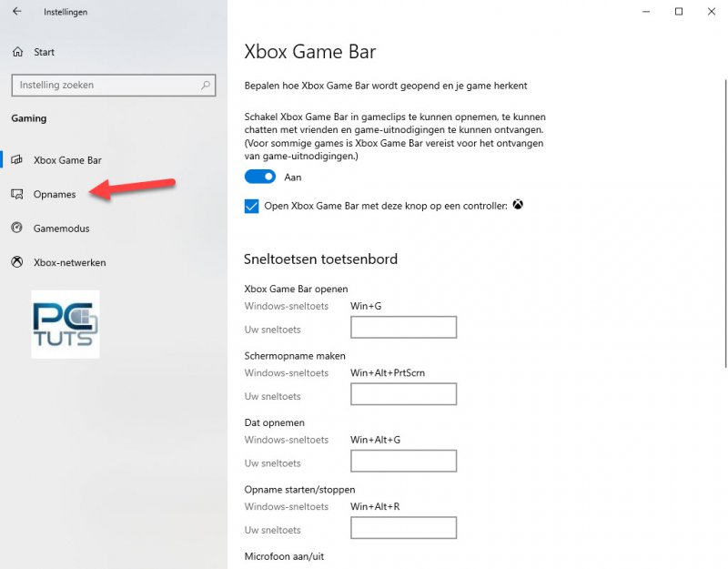Click the Dat opnemen label
This screenshot has width=728, height=569.
275,422
